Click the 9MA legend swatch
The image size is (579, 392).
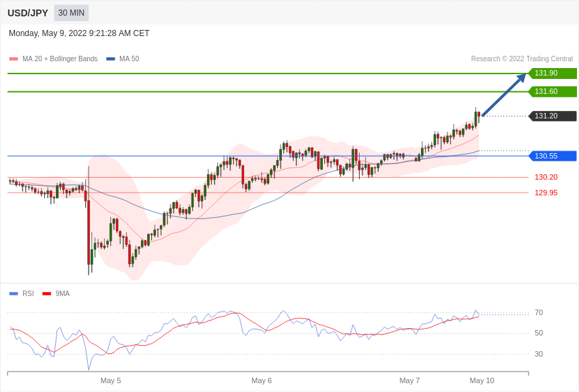(46, 294)
